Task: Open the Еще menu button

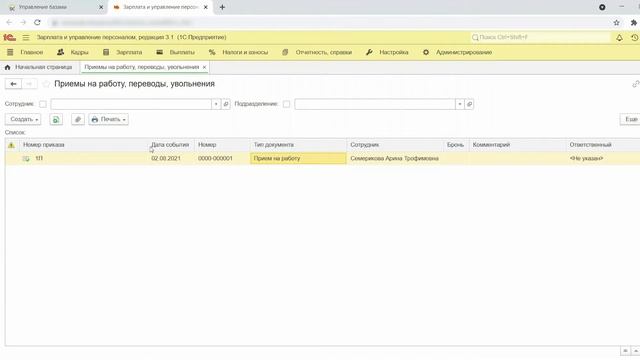Action: pos(630,120)
